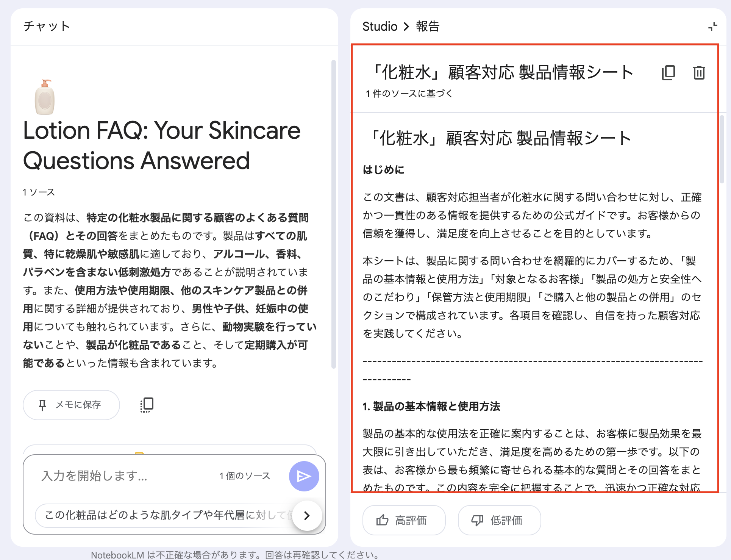This screenshot has height=560, width=731.
Task: Select the 報告 breadcrumb item
Action: tap(428, 27)
